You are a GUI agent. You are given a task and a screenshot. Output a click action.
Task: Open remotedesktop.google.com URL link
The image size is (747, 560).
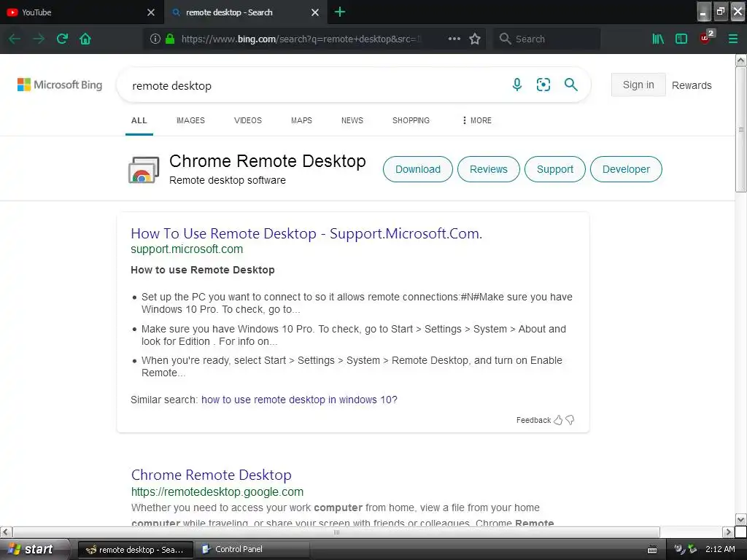217,491
